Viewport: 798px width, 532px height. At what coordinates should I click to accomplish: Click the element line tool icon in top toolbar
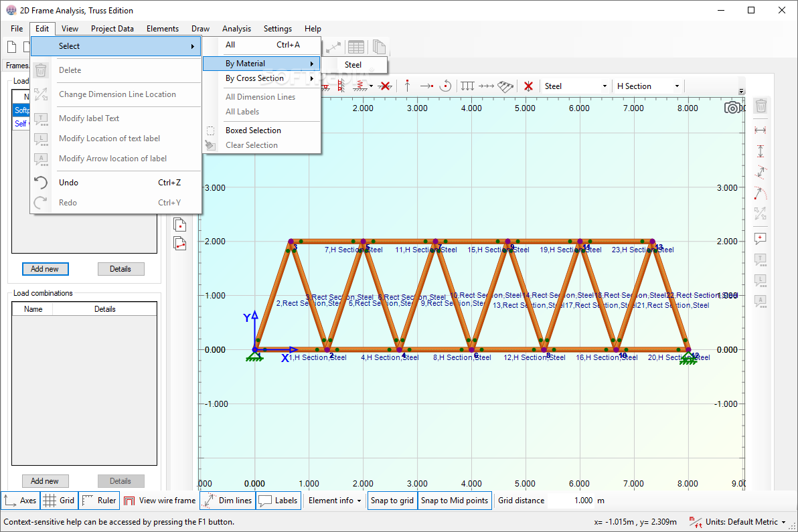[333, 48]
